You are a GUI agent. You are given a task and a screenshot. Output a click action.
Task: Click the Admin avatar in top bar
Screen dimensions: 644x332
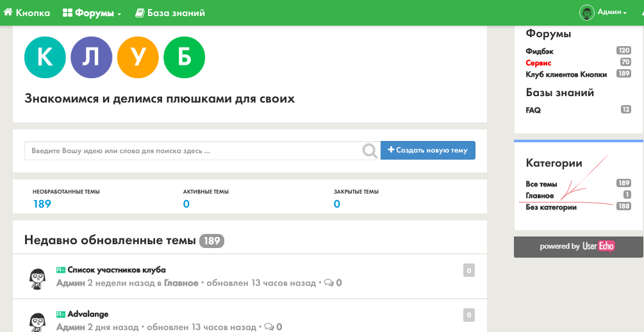point(586,12)
